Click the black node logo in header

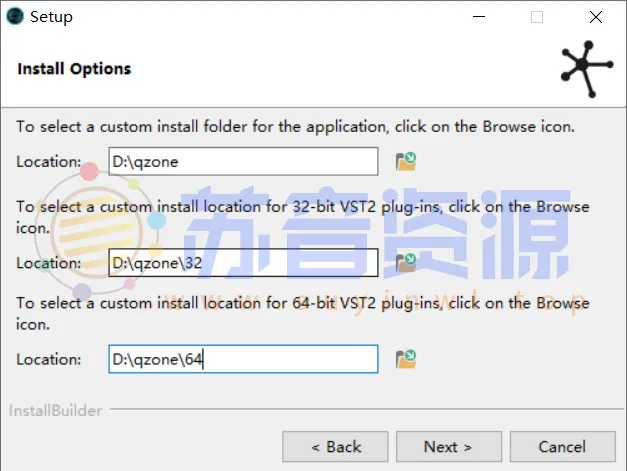pos(587,69)
